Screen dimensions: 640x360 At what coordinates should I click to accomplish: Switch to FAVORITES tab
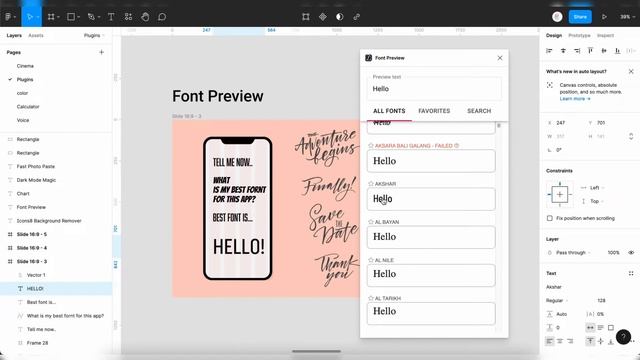[x=434, y=111]
